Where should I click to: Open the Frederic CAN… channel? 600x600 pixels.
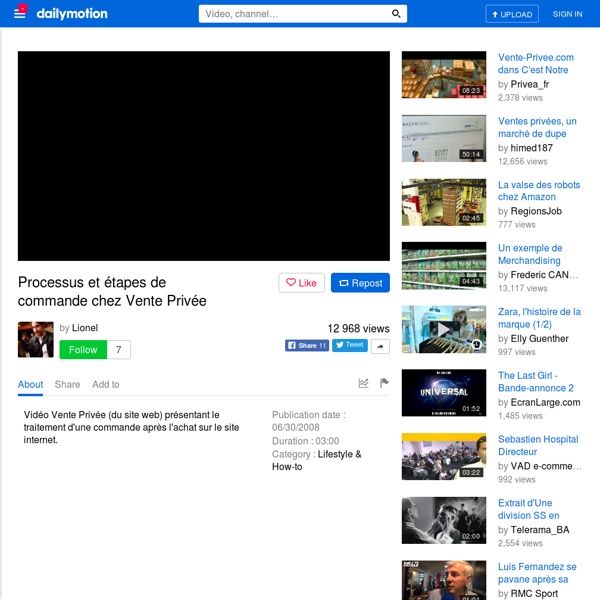(544, 275)
